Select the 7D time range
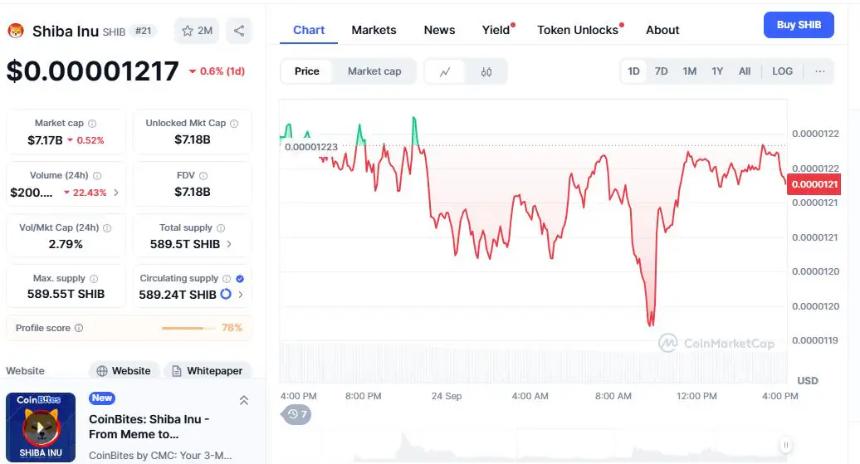This screenshot has width=860, height=464. 661,71
